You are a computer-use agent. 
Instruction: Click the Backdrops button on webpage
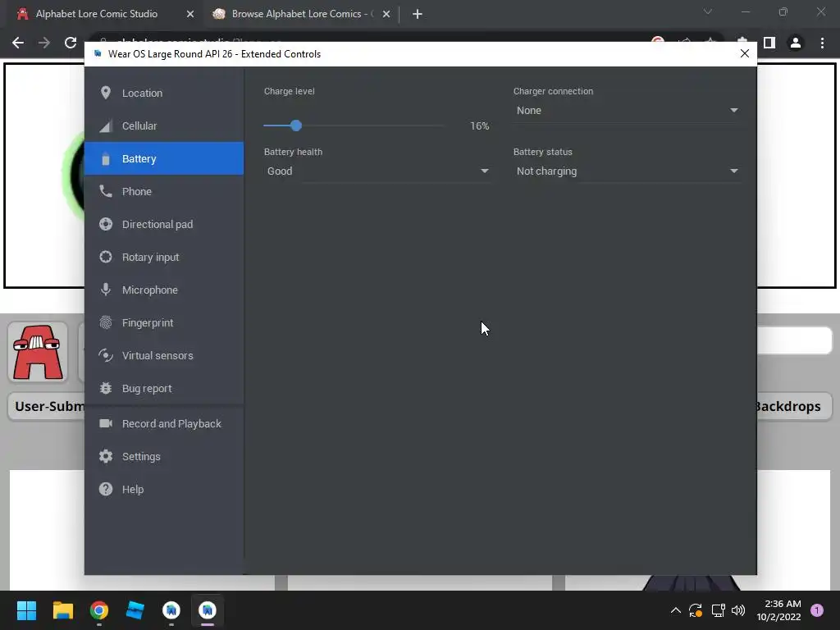794,407
